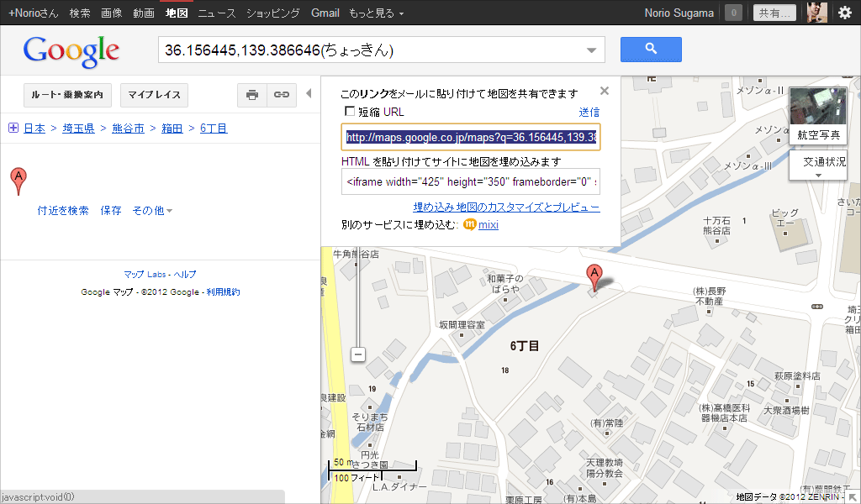Open ヘルプ link
Screen dimensions: 861x504
[184, 274]
